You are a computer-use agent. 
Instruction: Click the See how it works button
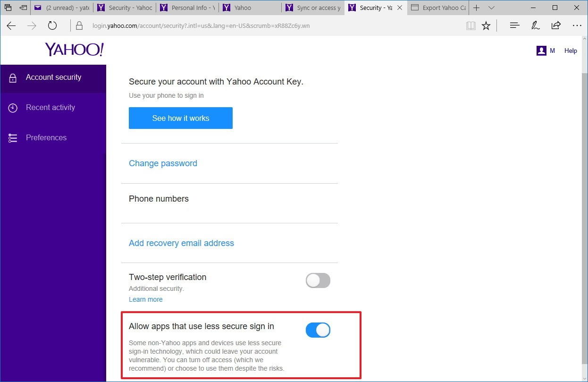tap(180, 118)
